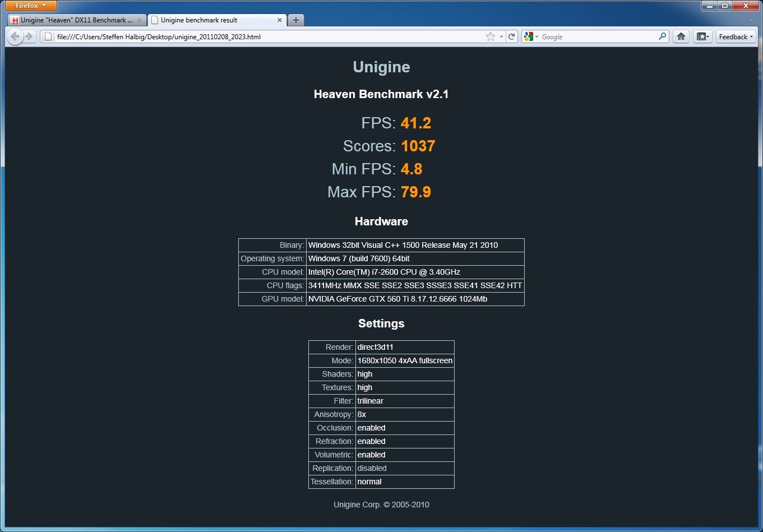Click the page icon in address bar

[x=48, y=36]
